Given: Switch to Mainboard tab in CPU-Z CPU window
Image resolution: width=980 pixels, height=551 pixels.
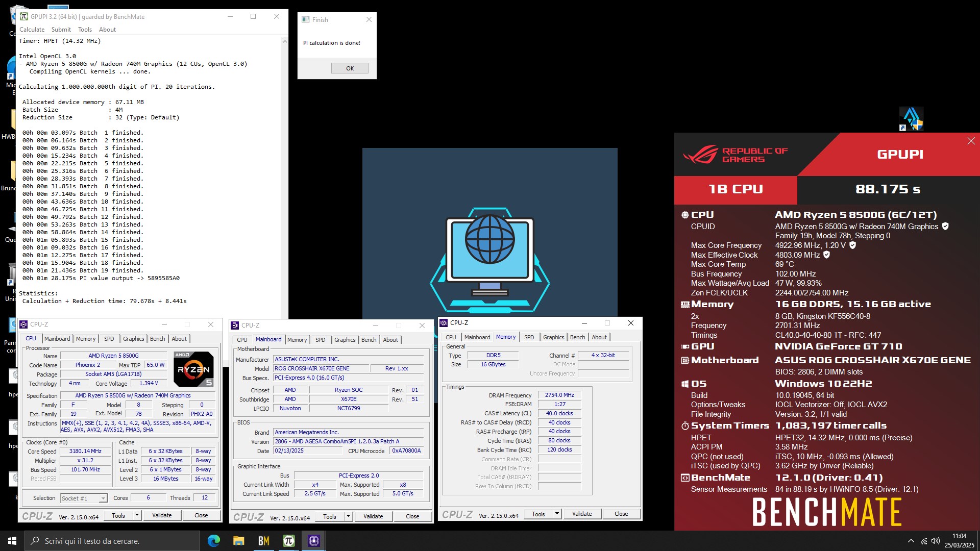Looking at the screenshot, I should tap(57, 339).
